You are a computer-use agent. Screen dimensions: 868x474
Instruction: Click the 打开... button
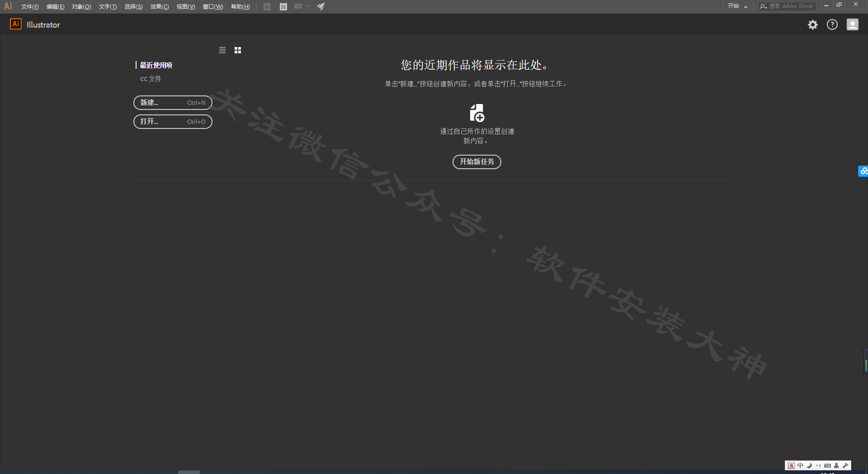pos(173,122)
